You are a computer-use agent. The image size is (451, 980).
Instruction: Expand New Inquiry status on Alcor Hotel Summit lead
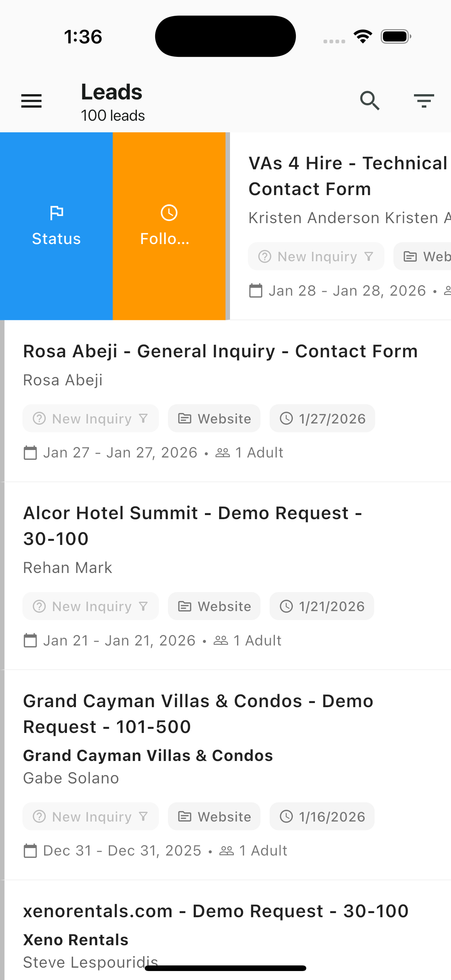[x=90, y=606]
